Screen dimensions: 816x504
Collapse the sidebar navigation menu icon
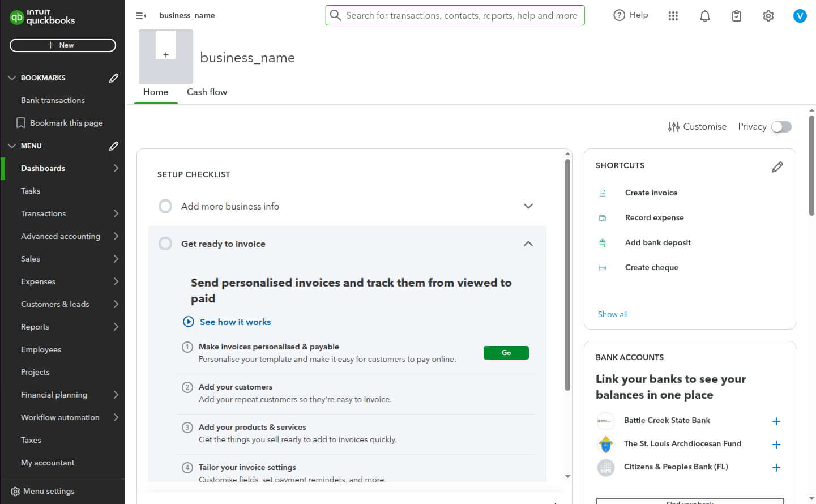point(141,16)
